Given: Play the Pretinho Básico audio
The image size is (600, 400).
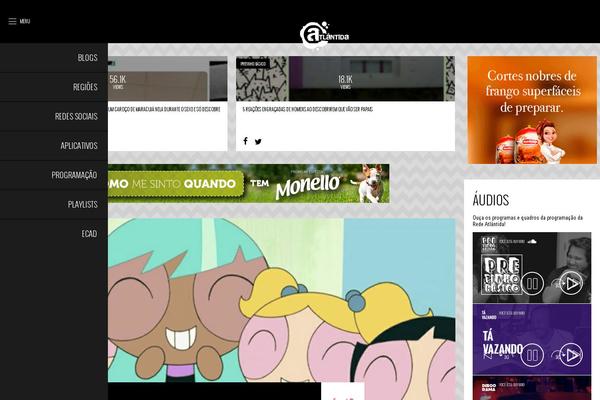Looking at the screenshot, I should (x=570, y=283).
